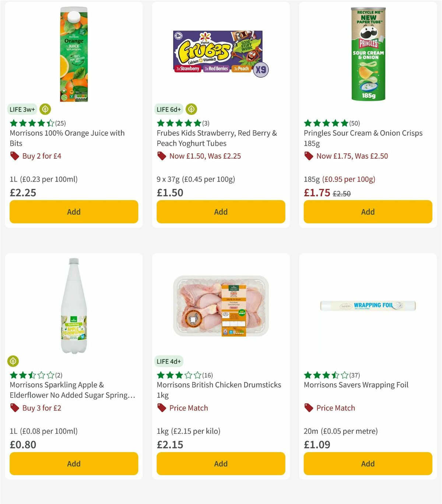Open the Frubes Kids Yoghurt Tubes product title
Image resolution: width=442 pixels, height=504 pixels.
pos(217,138)
